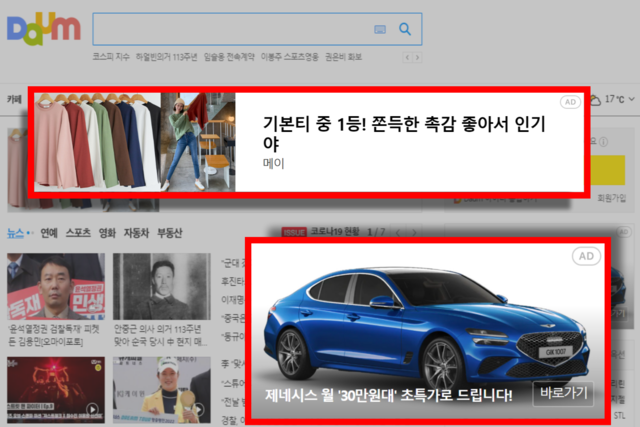Go to previous issue with left arrow near 1/7
640x427 pixels.
pyautogui.click(x=398, y=232)
